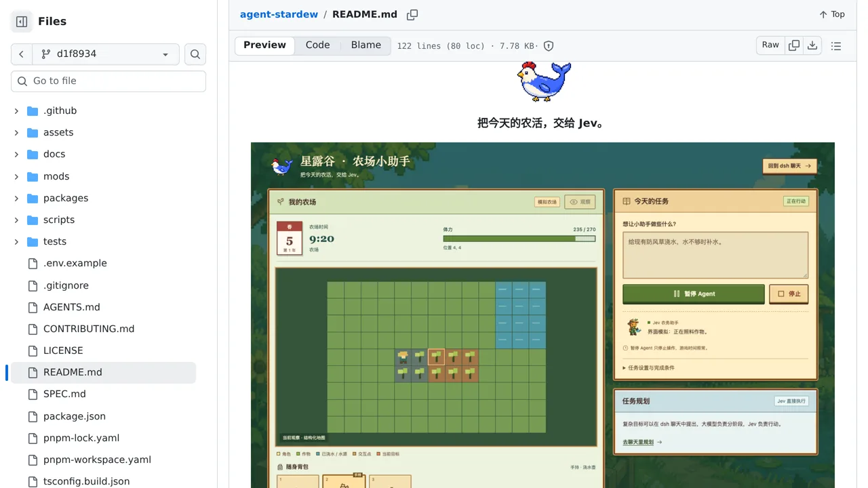
Task: Switch to the Code tab
Action: pyautogui.click(x=317, y=45)
